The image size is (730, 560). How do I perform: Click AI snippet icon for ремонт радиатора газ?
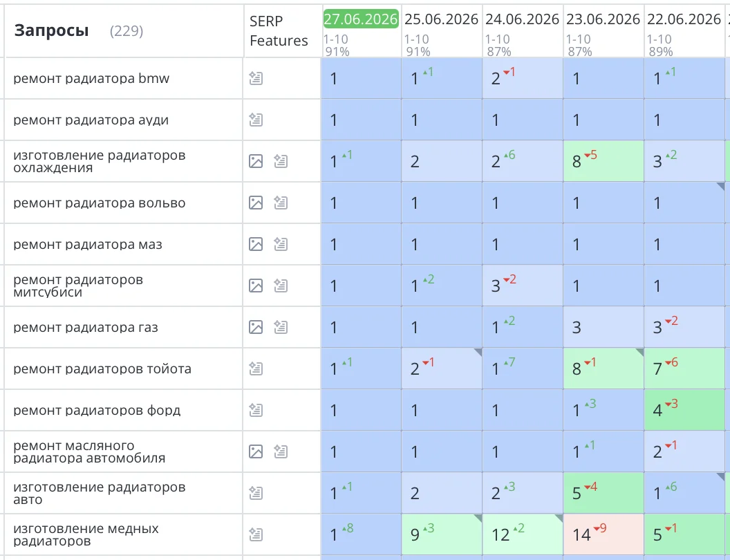[x=280, y=327]
